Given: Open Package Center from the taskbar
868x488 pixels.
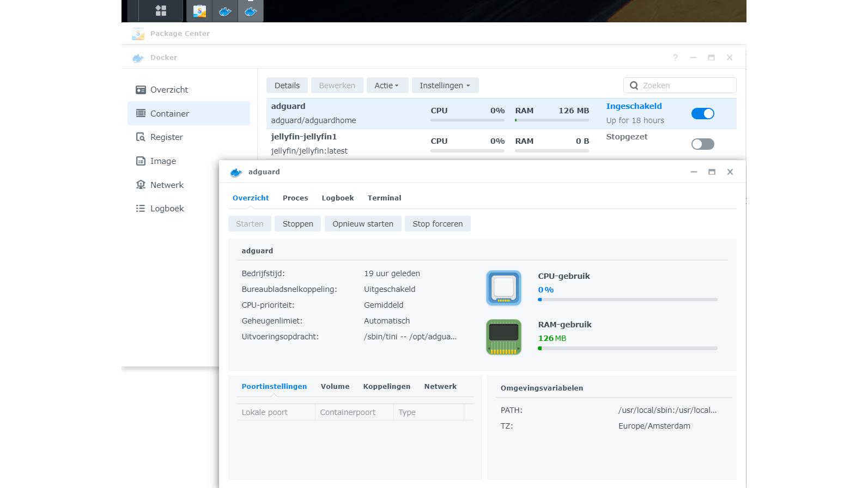Looking at the screenshot, I should click(x=199, y=10).
